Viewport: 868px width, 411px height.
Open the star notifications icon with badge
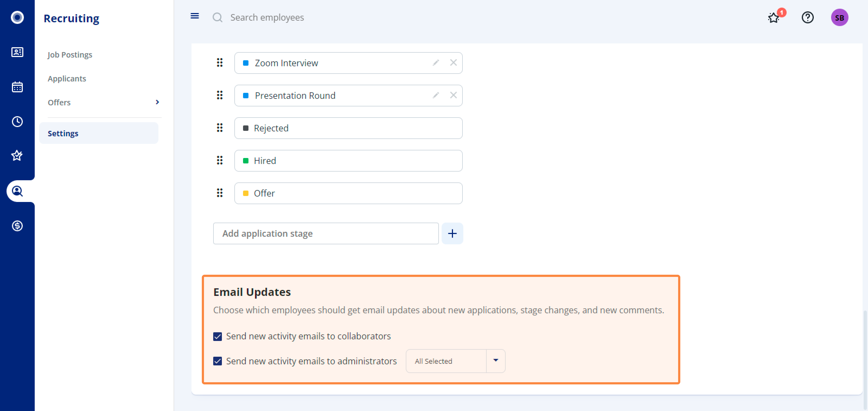tap(774, 18)
